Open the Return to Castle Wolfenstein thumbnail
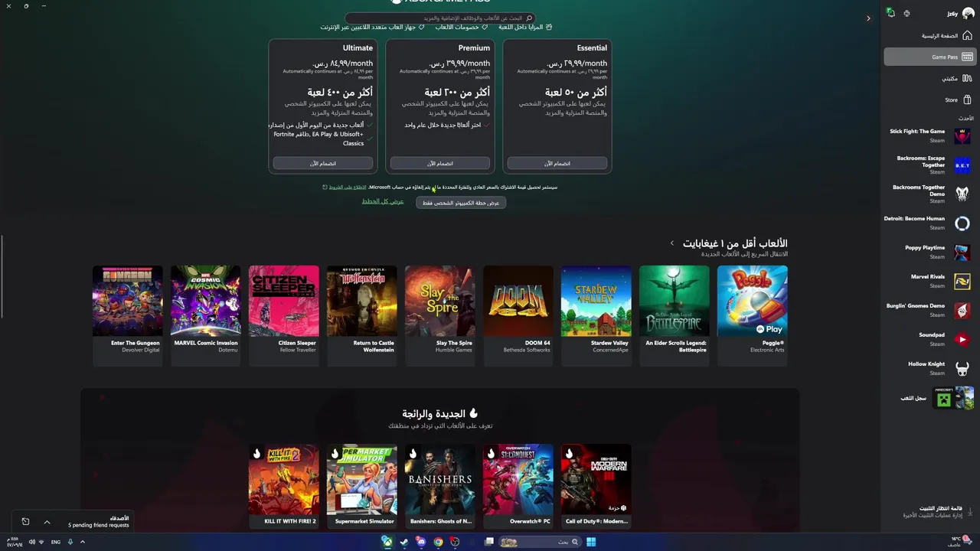Viewport: 980px width, 551px height. (362, 301)
